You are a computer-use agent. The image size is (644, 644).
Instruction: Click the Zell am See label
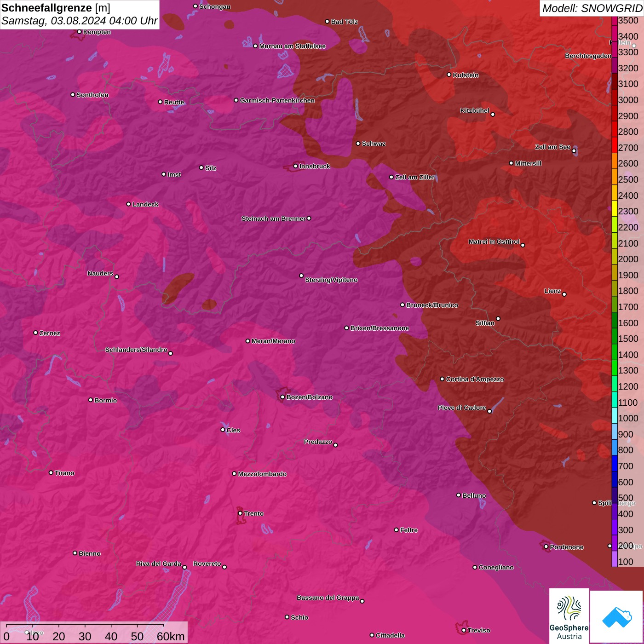pyautogui.click(x=552, y=147)
